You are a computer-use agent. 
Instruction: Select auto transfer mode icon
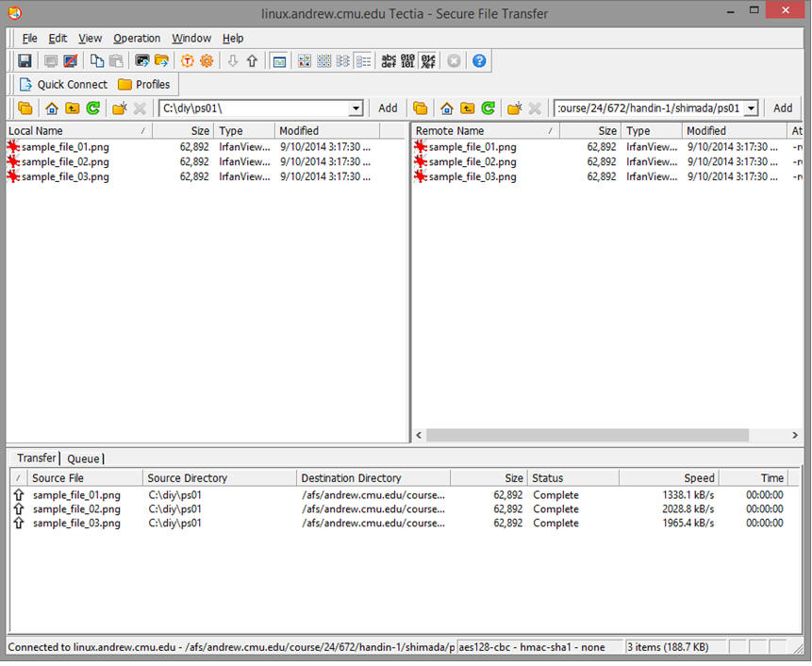(x=428, y=61)
